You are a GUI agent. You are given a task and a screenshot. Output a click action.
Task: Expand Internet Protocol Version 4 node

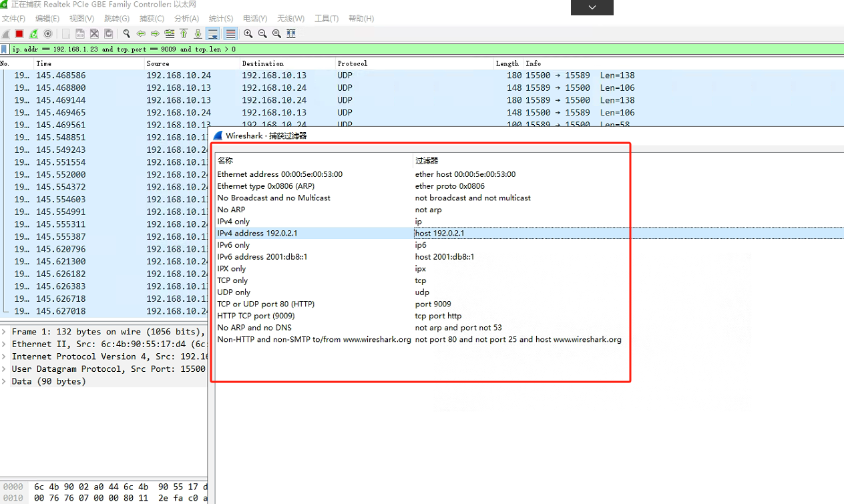pyautogui.click(x=4, y=356)
